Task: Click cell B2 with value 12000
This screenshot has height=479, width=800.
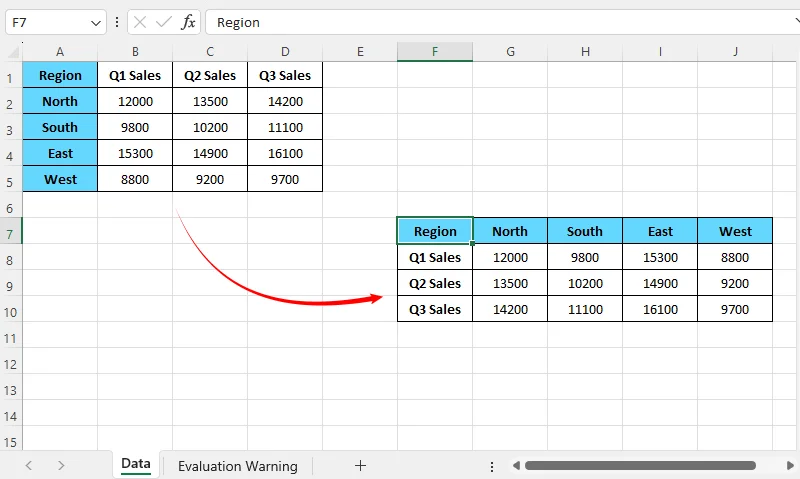Action: click(135, 101)
